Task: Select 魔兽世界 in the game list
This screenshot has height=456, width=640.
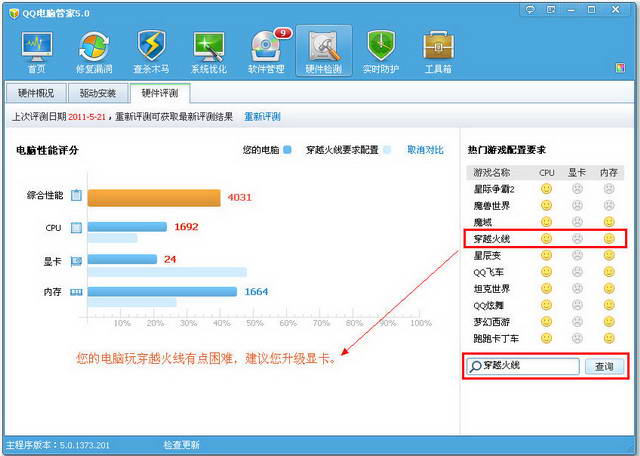Action: coord(495,205)
